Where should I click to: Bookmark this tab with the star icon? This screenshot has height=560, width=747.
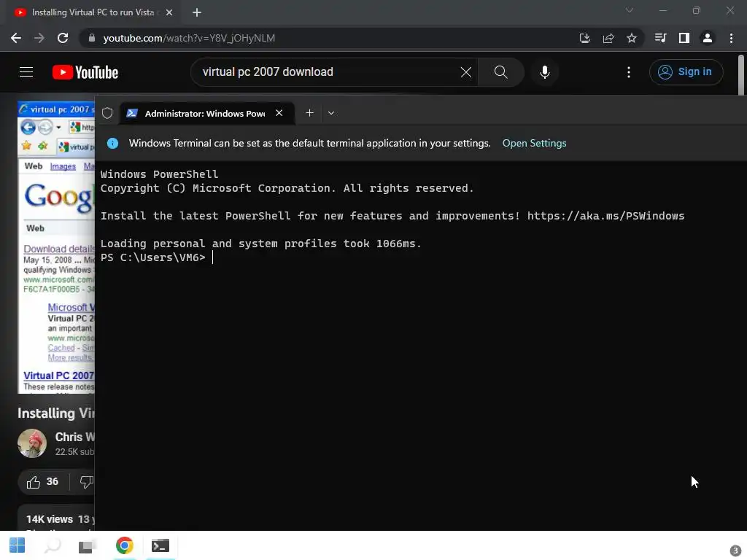point(632,38)
